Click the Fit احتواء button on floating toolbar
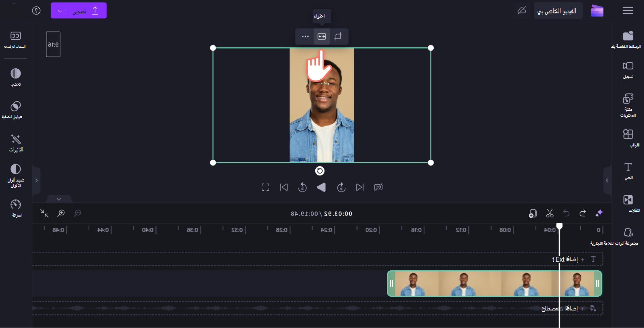 tap(322, 37)
